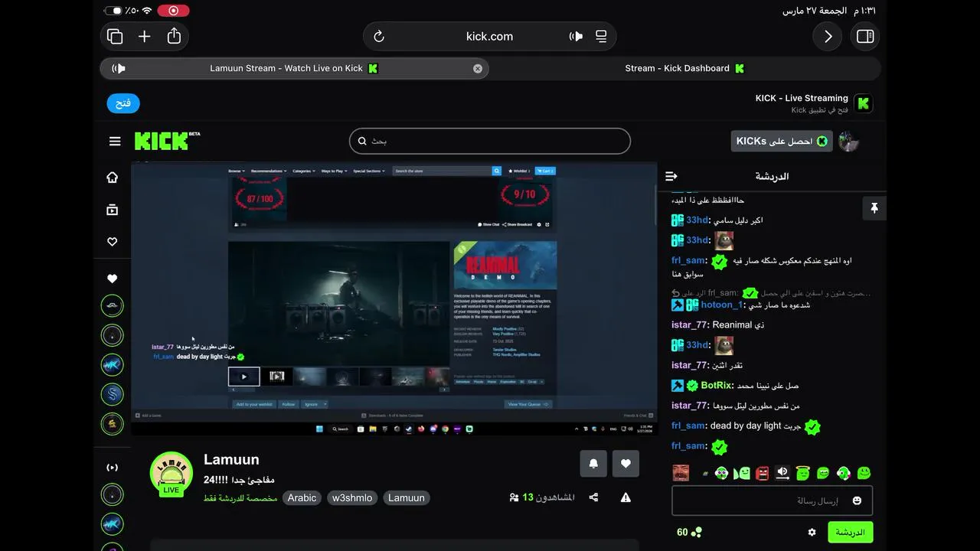980x551 pixels.
Task: Insert the red angry face emote
Action: 762,473
